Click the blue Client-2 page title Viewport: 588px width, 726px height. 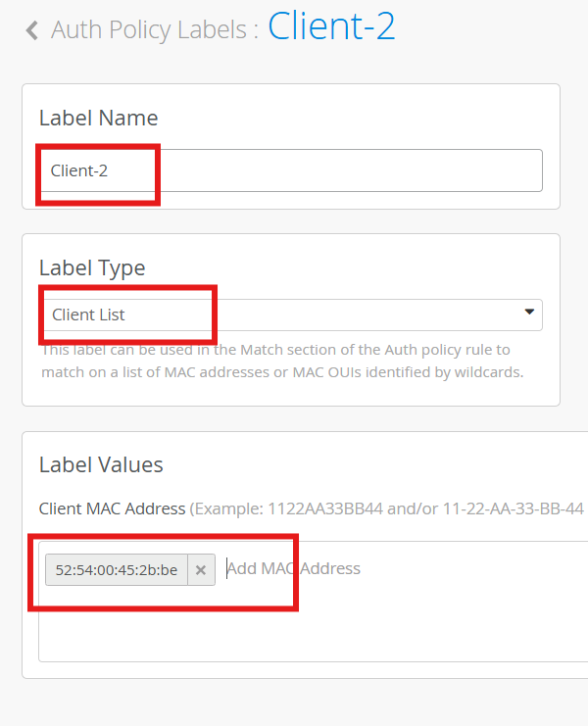(331, 25)
